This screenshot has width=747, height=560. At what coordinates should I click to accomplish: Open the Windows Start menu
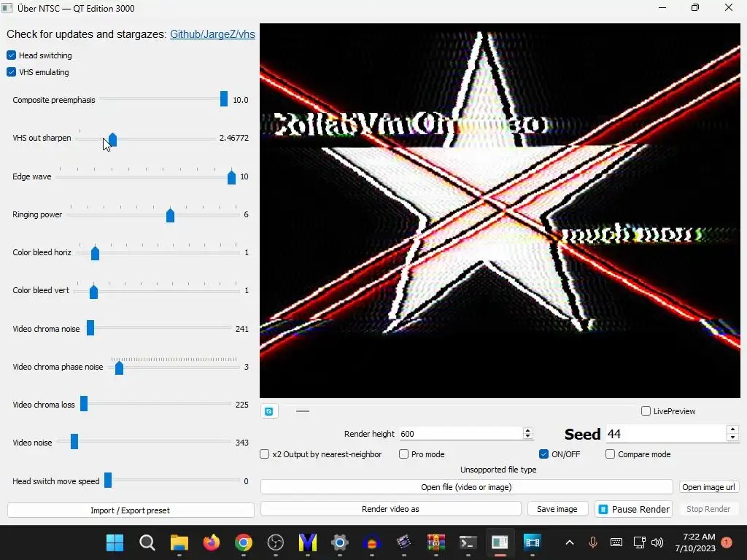(115, 542)
